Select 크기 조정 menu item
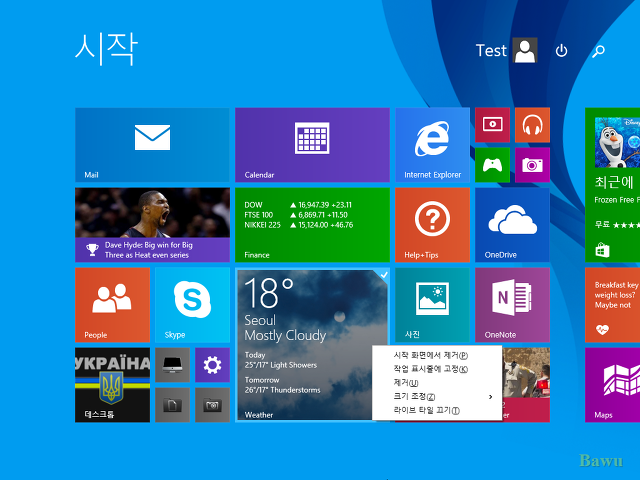 [437, 397]
